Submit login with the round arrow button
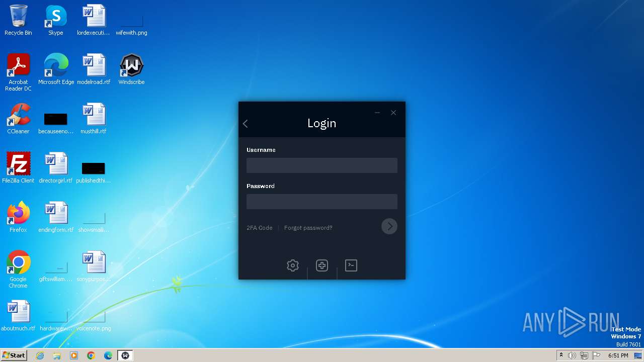644x362 pixels. (x=389, y=226)
